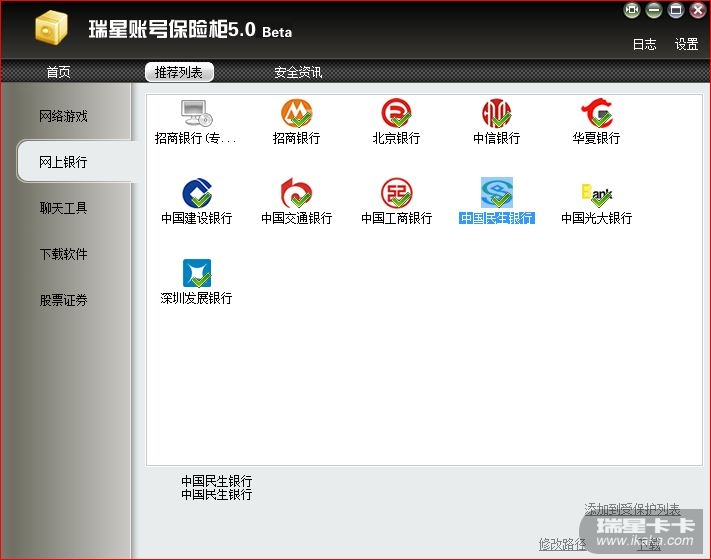This screenshot has height=560, width=711.
Task: Open the 首页 tab
Action: coord(58,72)
